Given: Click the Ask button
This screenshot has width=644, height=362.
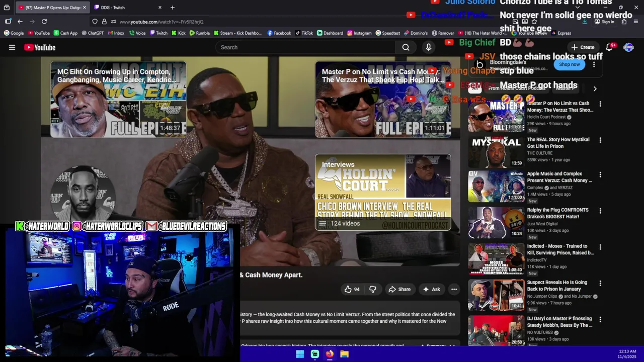Looking at the screenshot, I should tap(431, 289).
